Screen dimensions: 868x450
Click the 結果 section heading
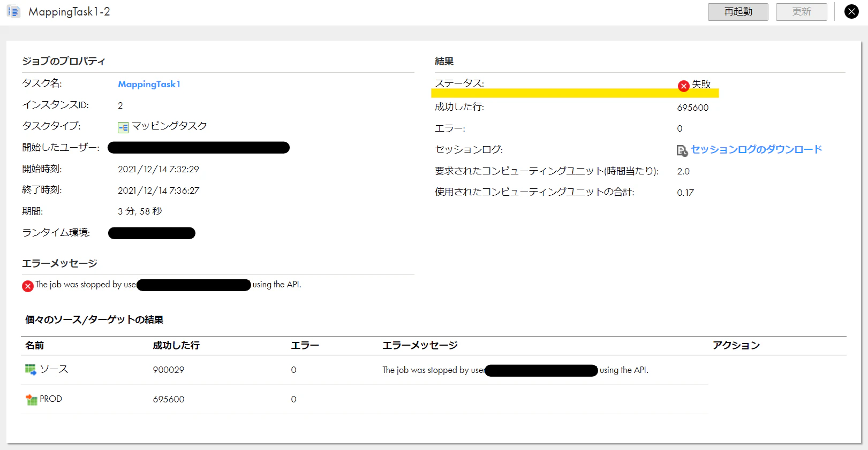click(444, 61)
